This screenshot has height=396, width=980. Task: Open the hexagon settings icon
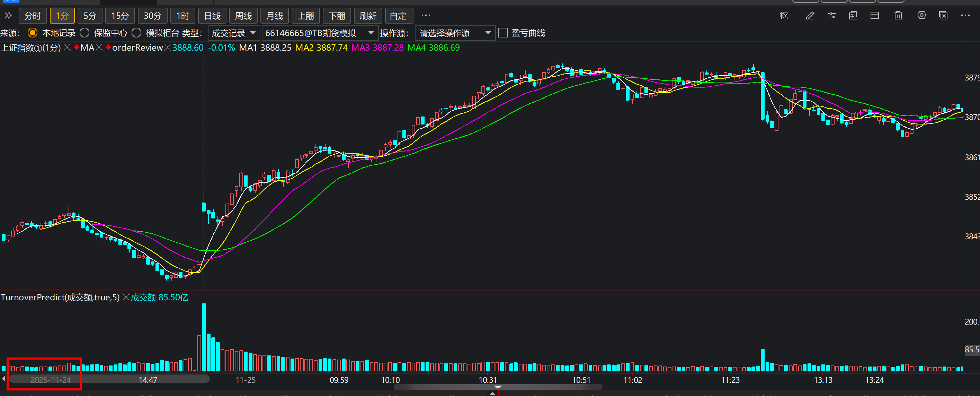922,16
